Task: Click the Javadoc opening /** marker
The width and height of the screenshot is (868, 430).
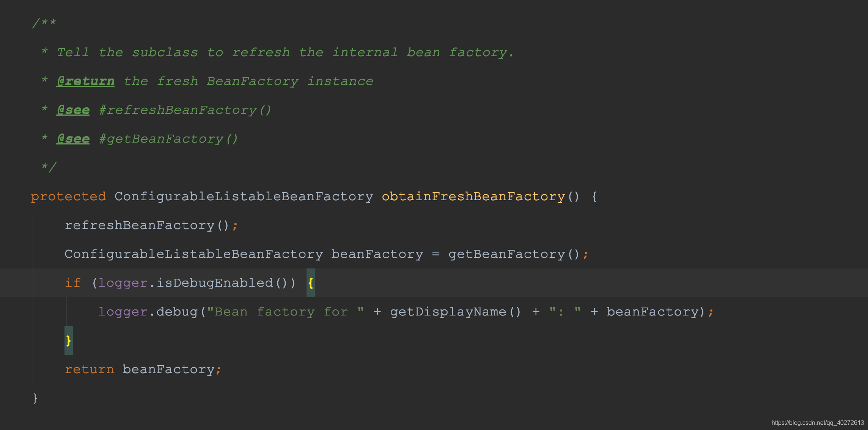Action: [x=44, y=23]
